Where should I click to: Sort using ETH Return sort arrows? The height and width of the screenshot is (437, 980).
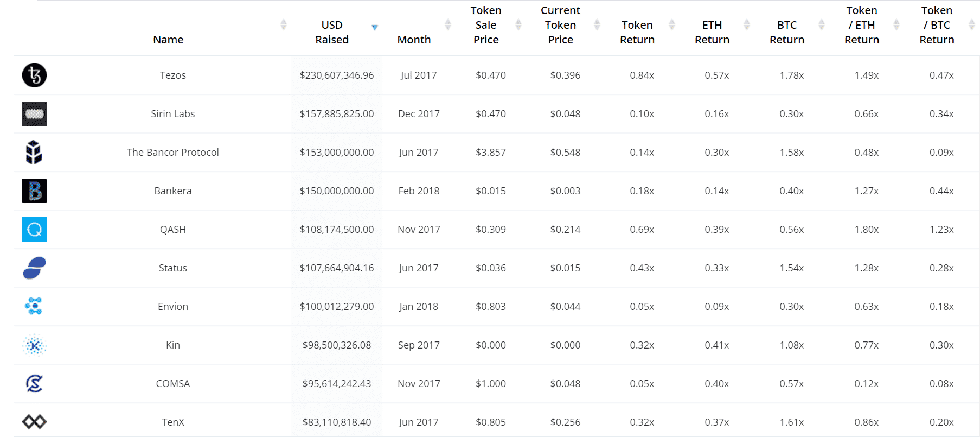[x=747, y=24]
